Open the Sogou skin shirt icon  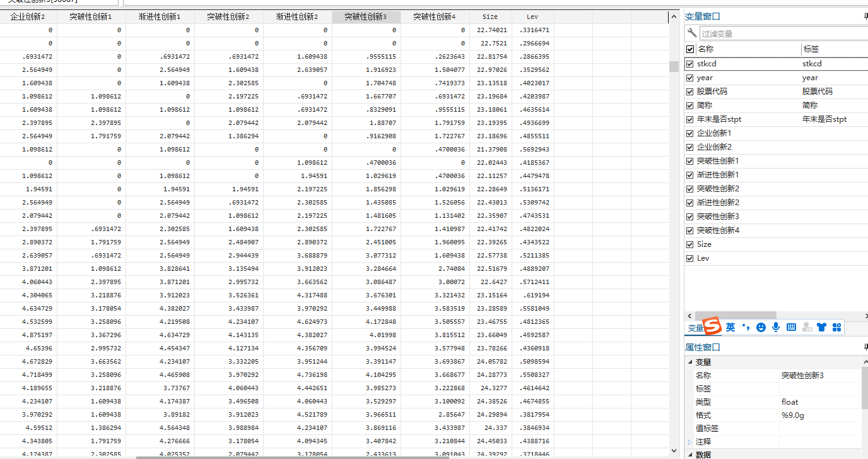point(821,327)
